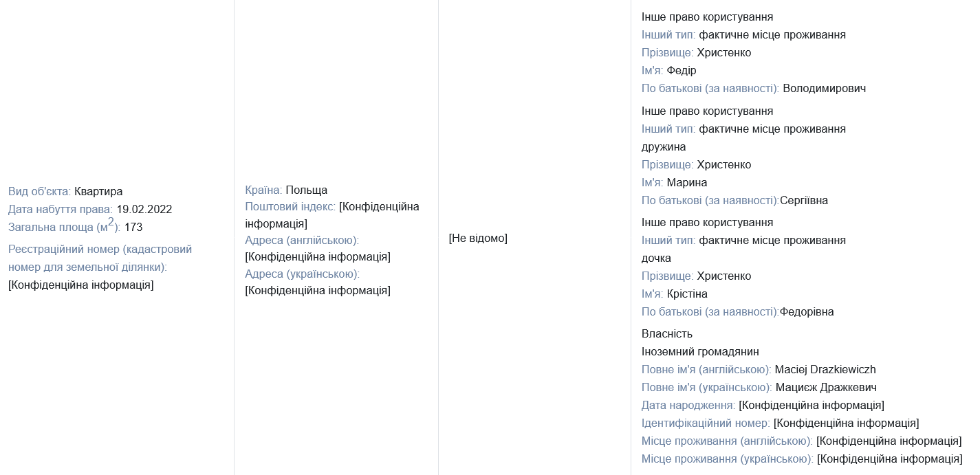980x475 pixels.
Task: Click the "Адреса (українською)" label
Action: coord(302,274)
